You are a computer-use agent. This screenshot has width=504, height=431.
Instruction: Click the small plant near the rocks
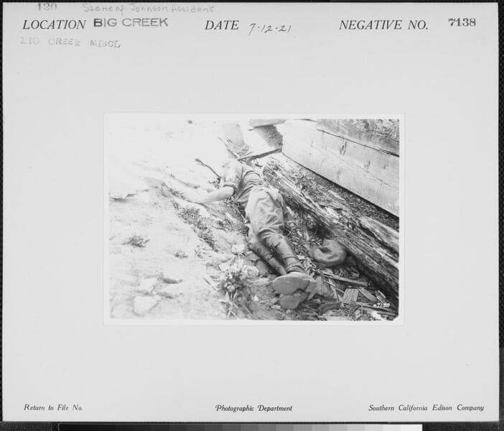click(x=233, y=282)
